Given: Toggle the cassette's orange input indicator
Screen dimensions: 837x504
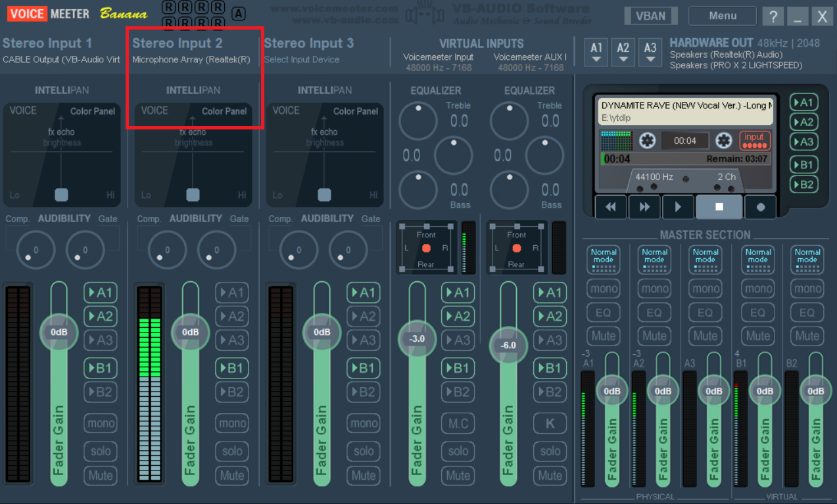Looking at the screenshot, I should (x=754, y=140).
